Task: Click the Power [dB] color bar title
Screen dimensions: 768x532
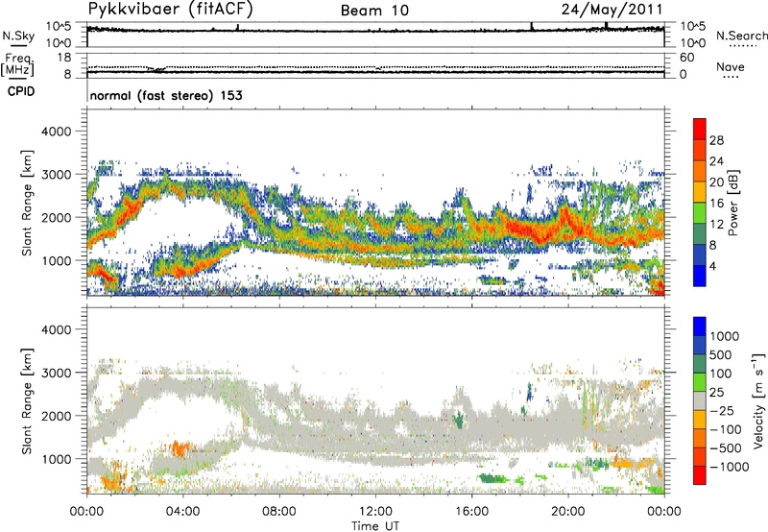Action: pos(732,203)
